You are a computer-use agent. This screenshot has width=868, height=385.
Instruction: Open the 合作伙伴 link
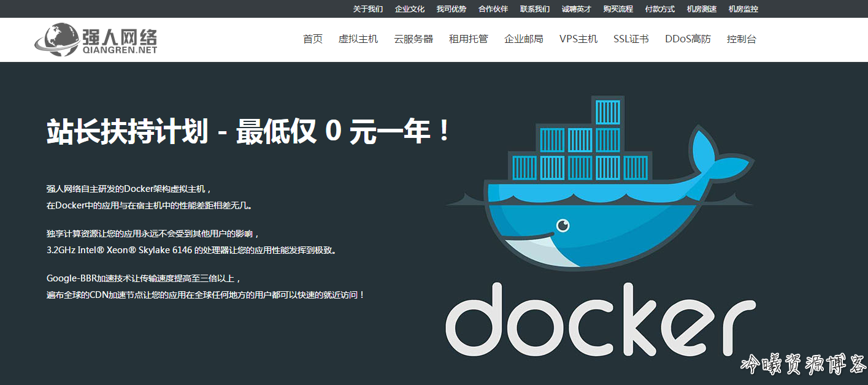493,9
